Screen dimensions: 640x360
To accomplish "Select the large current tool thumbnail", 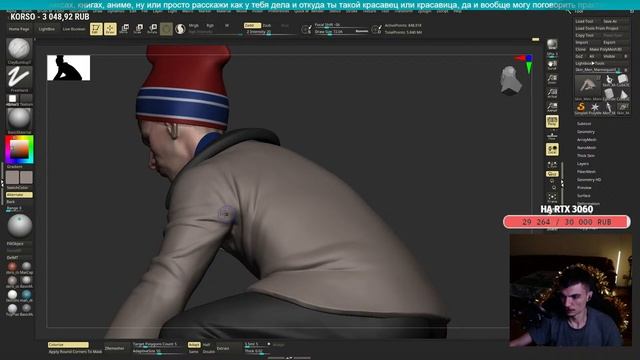I will coord(587,86).
